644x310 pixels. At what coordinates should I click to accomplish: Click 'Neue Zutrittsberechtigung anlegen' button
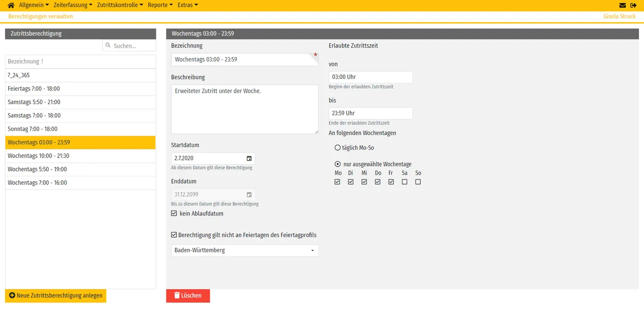[x=56, y=296]
